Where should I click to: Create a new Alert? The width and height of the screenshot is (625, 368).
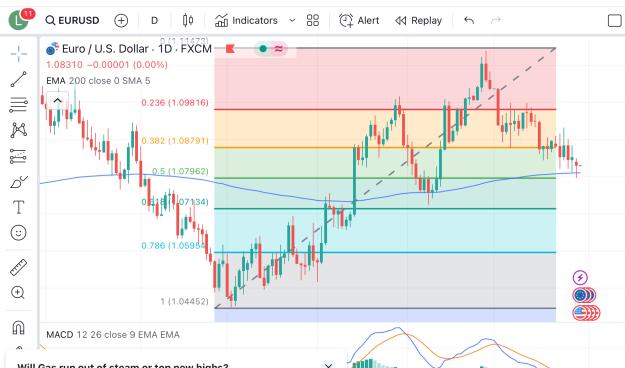click(x=359, y=20)
